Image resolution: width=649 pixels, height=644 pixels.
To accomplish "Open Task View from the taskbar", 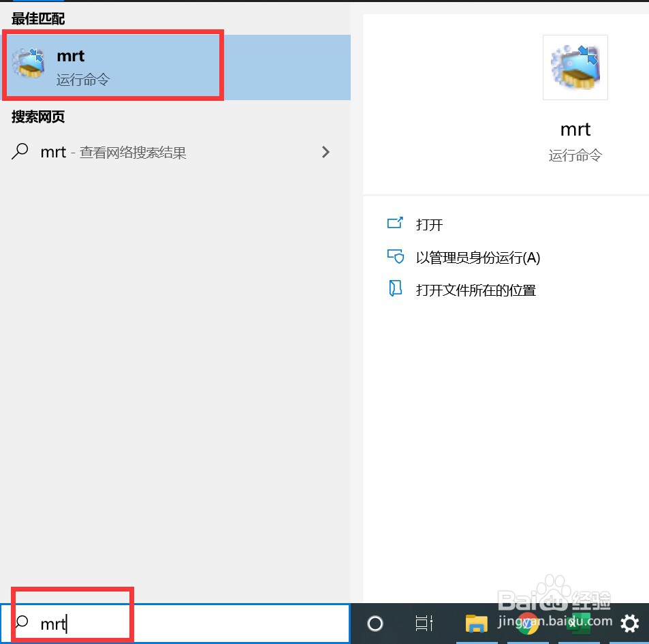I will click(424, 623).
